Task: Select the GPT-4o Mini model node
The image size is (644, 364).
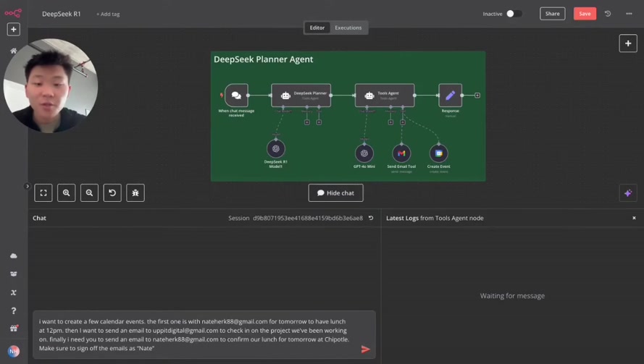Action: tap(364, 153)
